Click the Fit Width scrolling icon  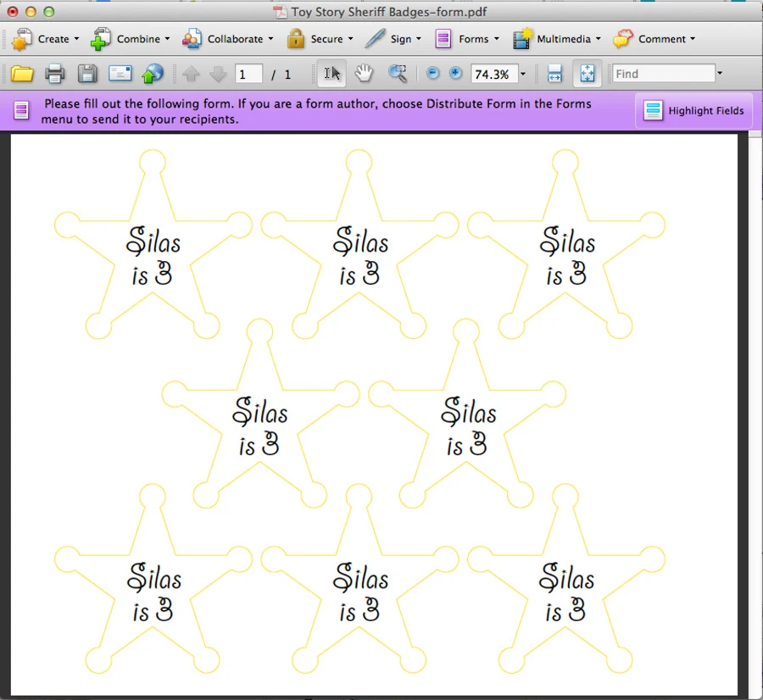tap(554, 74)
